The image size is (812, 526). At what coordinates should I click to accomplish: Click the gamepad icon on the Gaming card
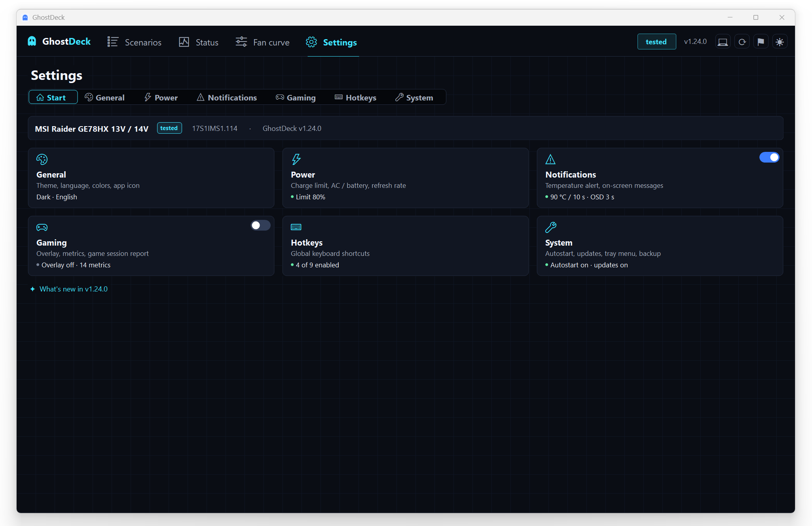coord(42,227)
